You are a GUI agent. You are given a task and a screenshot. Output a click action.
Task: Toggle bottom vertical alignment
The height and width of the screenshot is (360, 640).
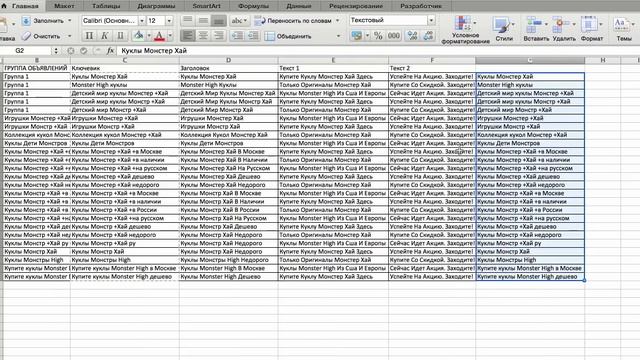pos(218,20)
